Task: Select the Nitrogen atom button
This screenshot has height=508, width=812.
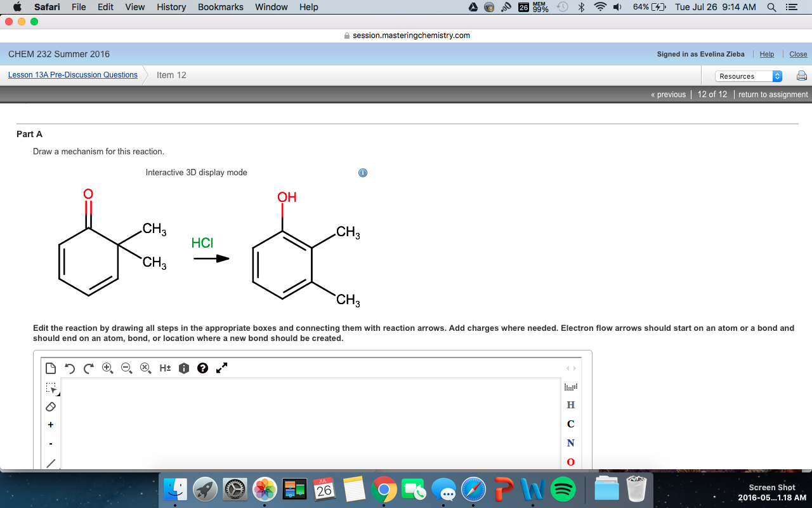Action: [570, 443]
